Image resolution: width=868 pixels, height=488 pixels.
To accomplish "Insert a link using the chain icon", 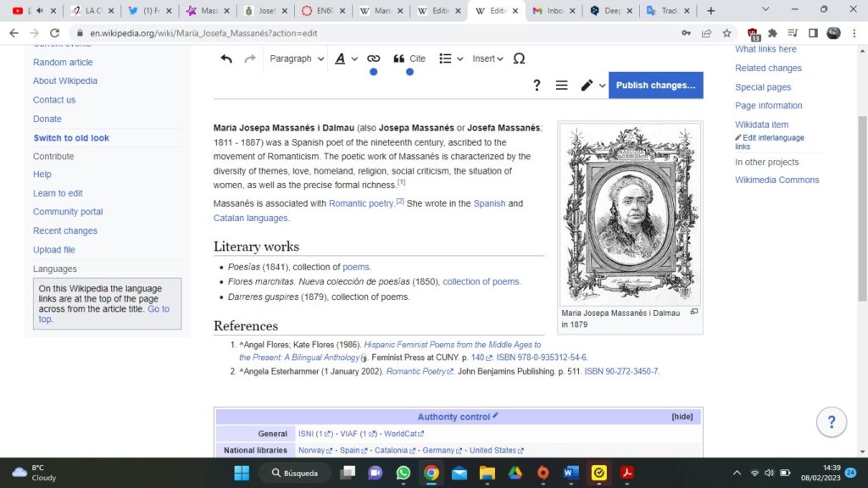I will (373, 58).
